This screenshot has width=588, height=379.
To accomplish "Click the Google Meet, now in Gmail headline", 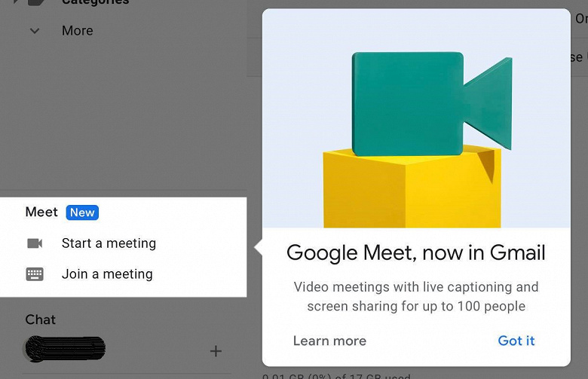I will click(416, 253).
